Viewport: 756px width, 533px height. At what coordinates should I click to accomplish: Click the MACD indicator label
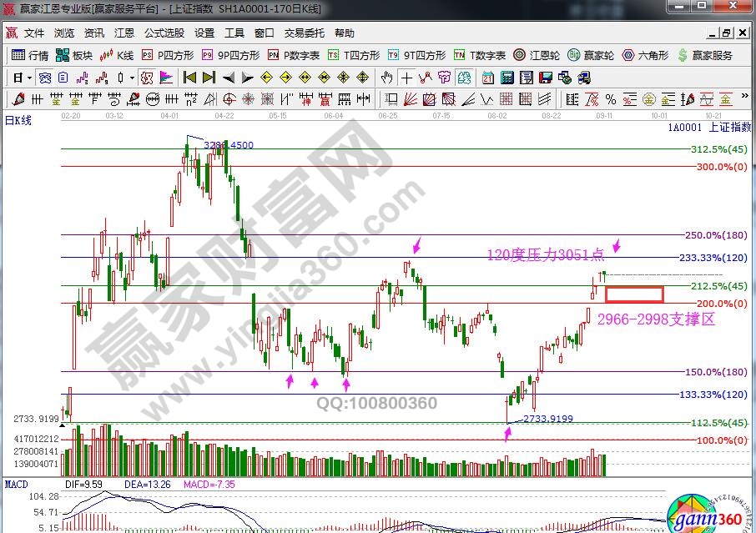coord(17,484)
